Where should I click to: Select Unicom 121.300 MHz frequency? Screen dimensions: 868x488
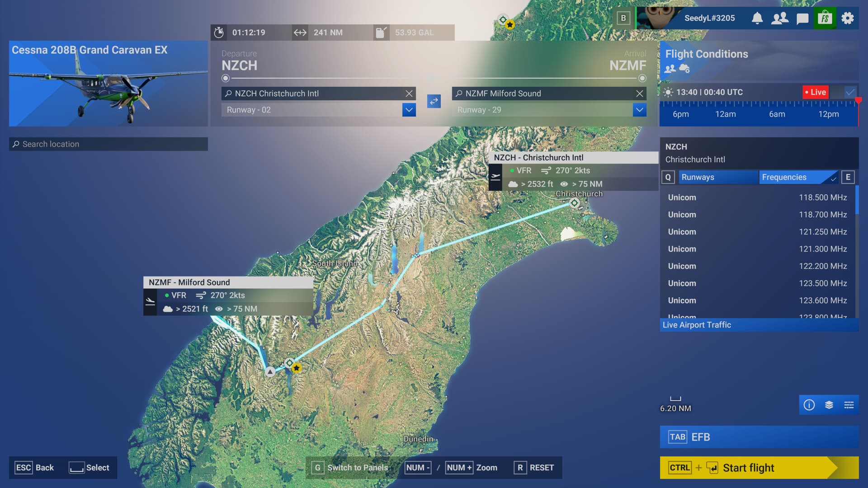click(x=758, y=249)
